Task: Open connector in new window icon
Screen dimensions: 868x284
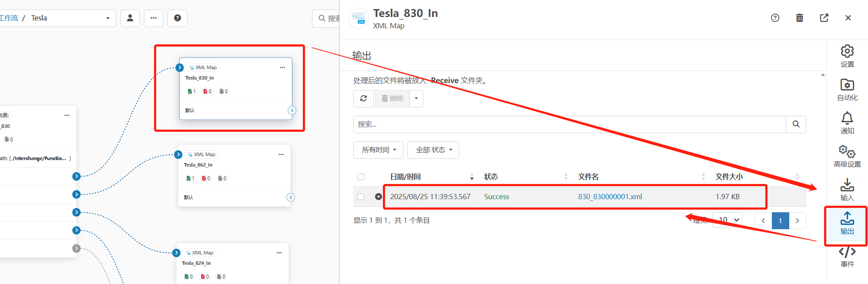Action: tap(824, 18)
